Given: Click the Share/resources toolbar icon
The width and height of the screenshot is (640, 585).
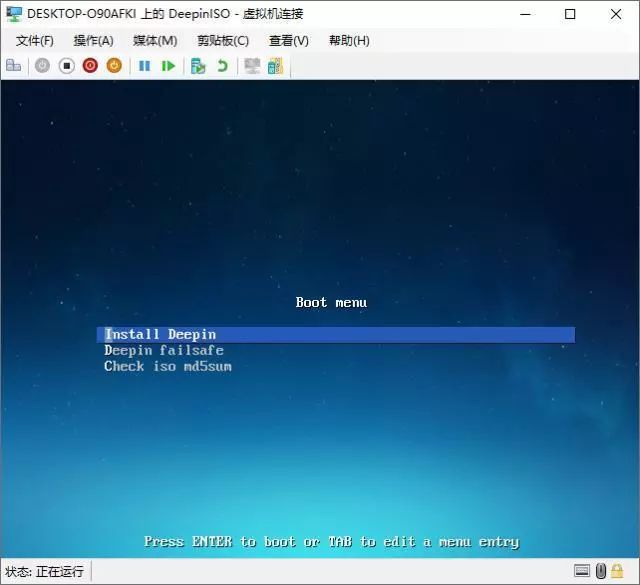Looking at the screenshot, I should click(x=276, y=66).
